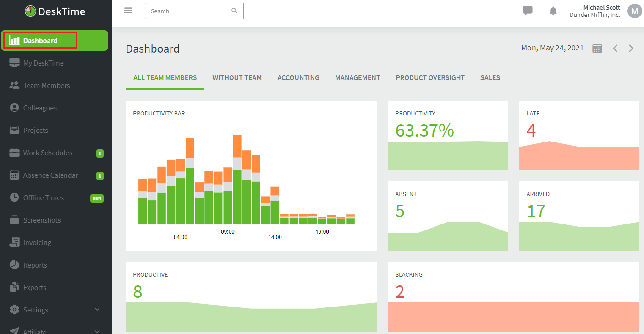Collapse the sidebar with the hamburger icon
The width and height of the screenshot is (644, 334).
pos(128,10)
